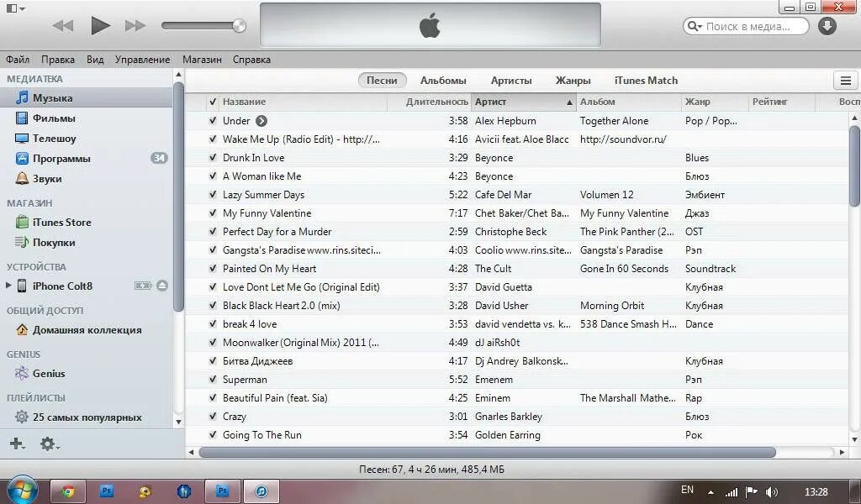
Task: Uncheck the song Drunk In Love
Action: pos(213,157)
